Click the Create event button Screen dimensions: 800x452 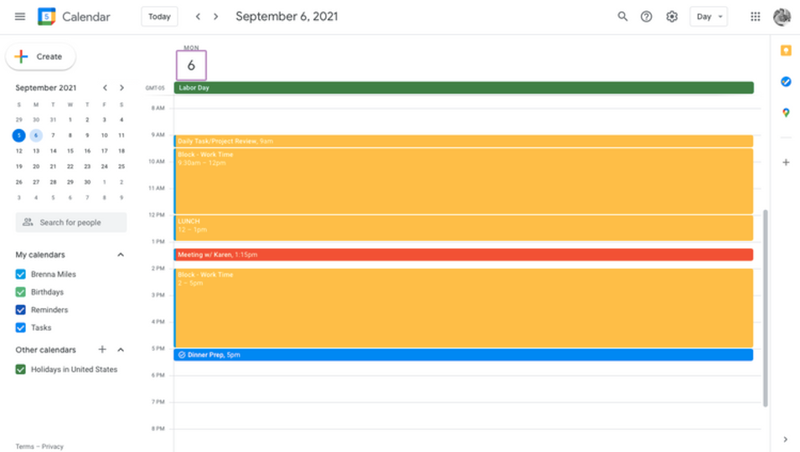[41, 57]
